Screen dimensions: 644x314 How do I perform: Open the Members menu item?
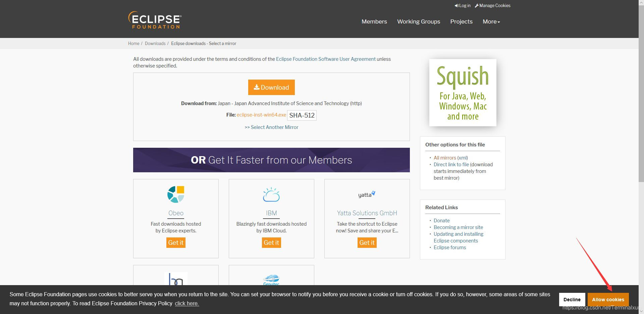click(374, 21)
